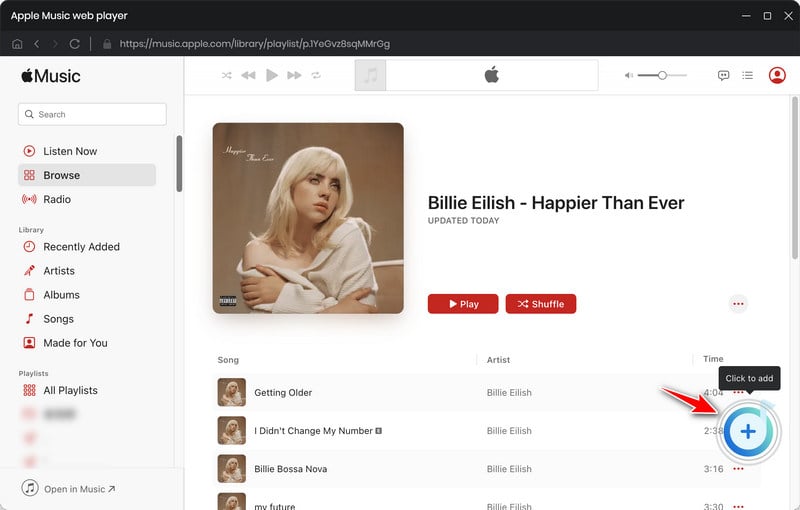The image size is (800, 510).
Task: Click the blue Click to add button
Action: point(748,431)
